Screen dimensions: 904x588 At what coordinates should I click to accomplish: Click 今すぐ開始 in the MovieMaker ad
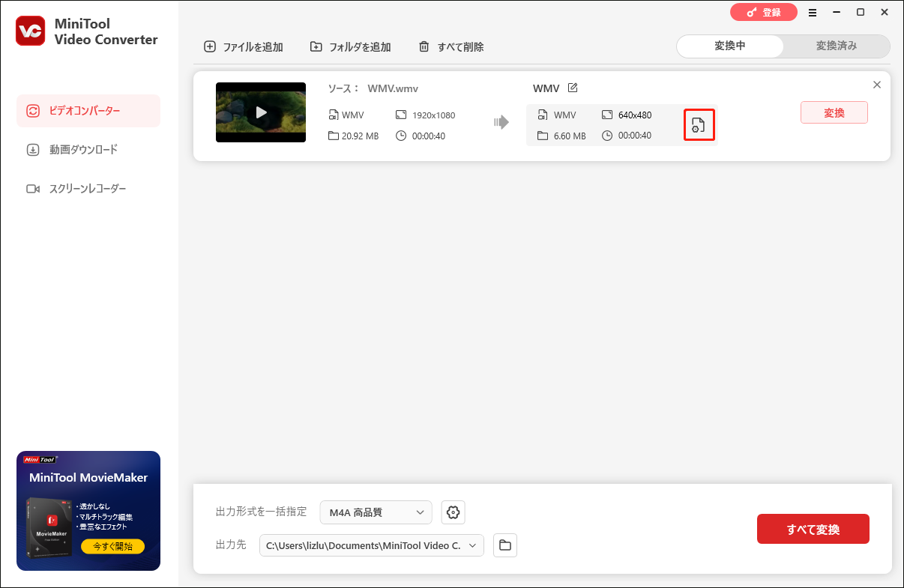(113, 546)
